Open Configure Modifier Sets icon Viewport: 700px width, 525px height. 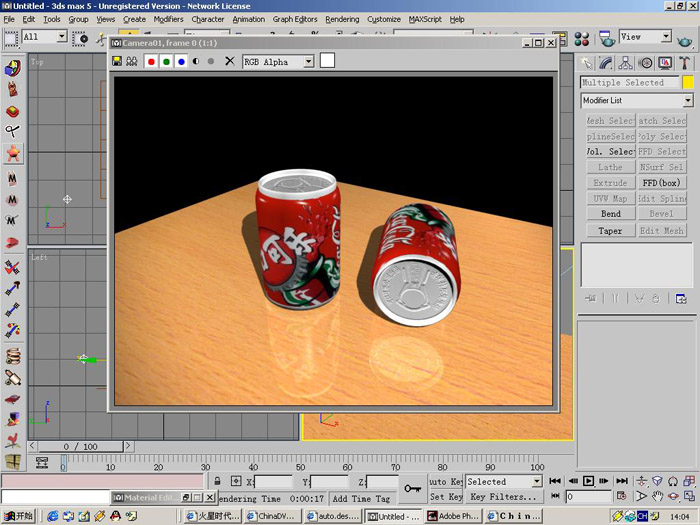pyautogui.click(x=681, y=298)
